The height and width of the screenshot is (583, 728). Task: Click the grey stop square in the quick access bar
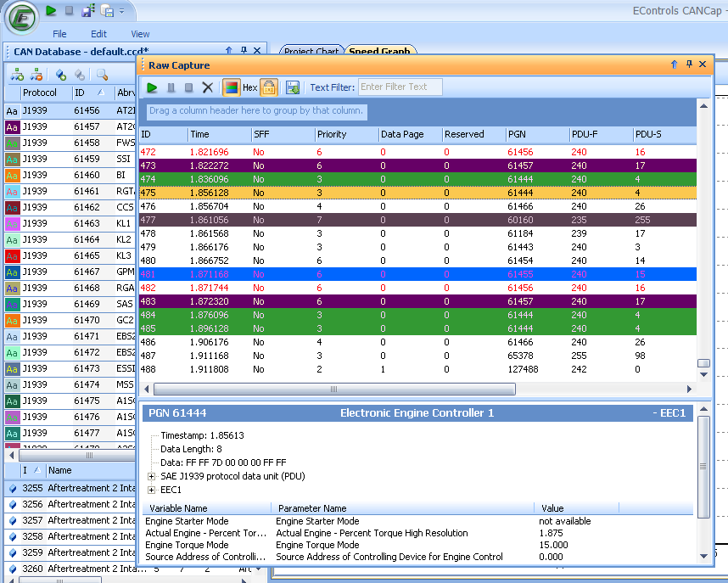coord(70,10)
